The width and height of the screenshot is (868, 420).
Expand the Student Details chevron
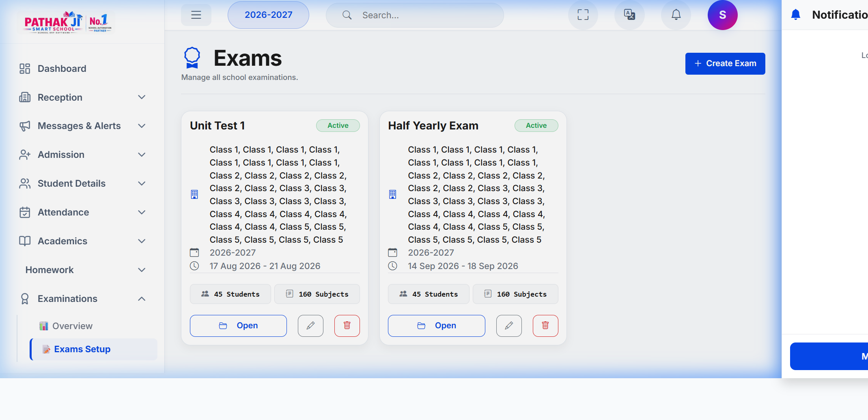point(142,183)
